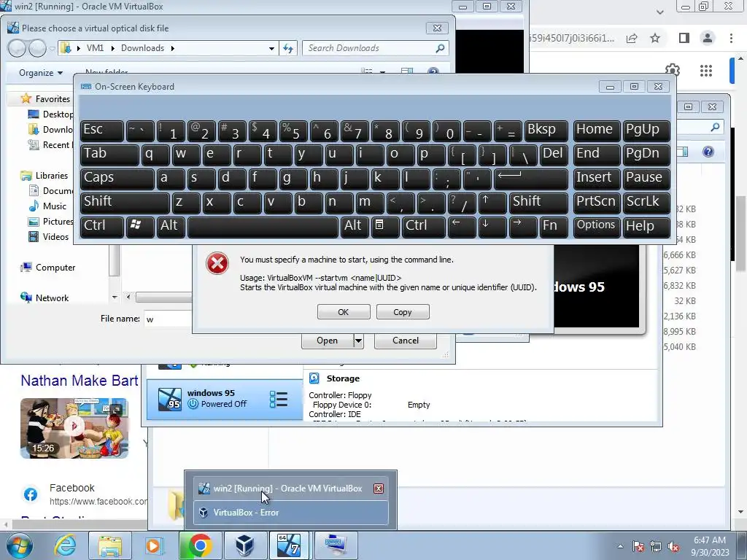Click the Tab key on On-Screen Keyboard
Image resolution: width=747 pixels, height=560 pixels.
click(x=109, y=155)
